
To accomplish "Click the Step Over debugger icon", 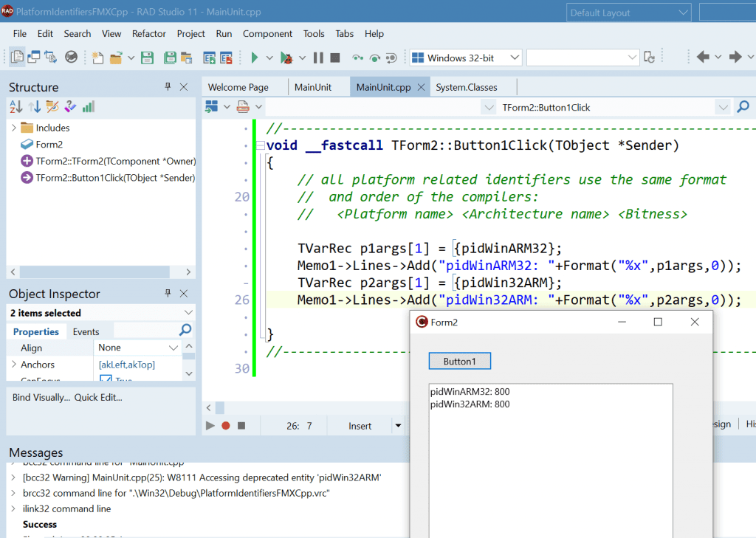I will 374,58.
